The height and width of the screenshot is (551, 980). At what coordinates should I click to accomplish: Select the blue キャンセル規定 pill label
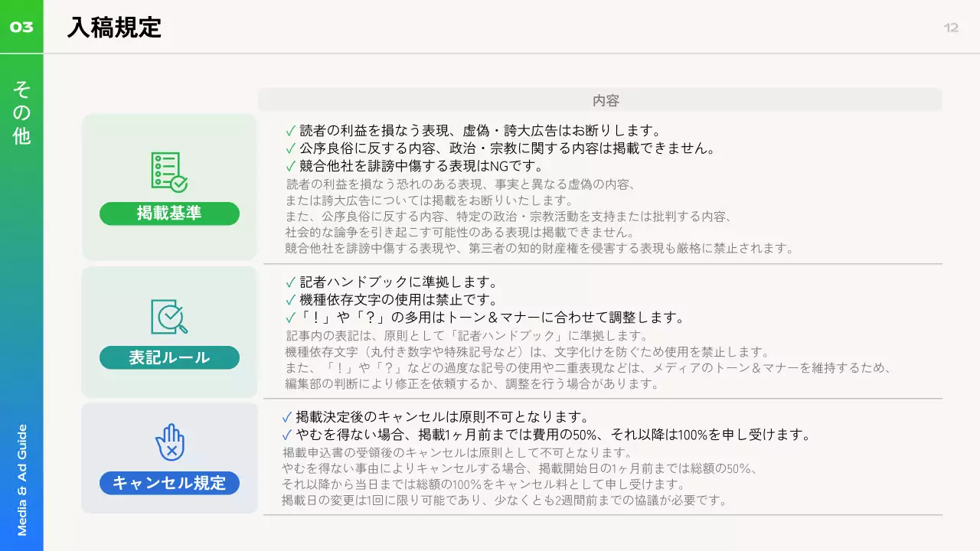tap(169, 483)
